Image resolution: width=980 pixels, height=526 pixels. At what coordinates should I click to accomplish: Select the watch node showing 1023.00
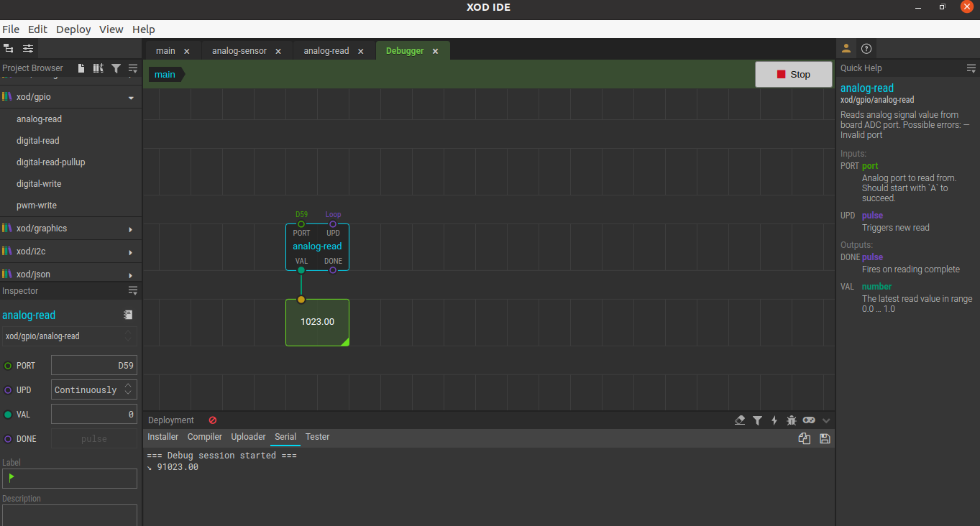(317, 322)
